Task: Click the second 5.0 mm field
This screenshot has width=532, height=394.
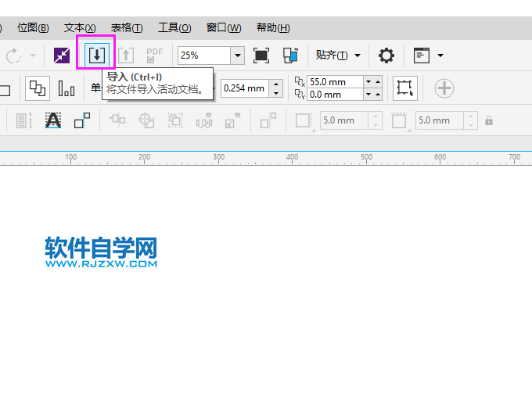Action: (440, 120)
